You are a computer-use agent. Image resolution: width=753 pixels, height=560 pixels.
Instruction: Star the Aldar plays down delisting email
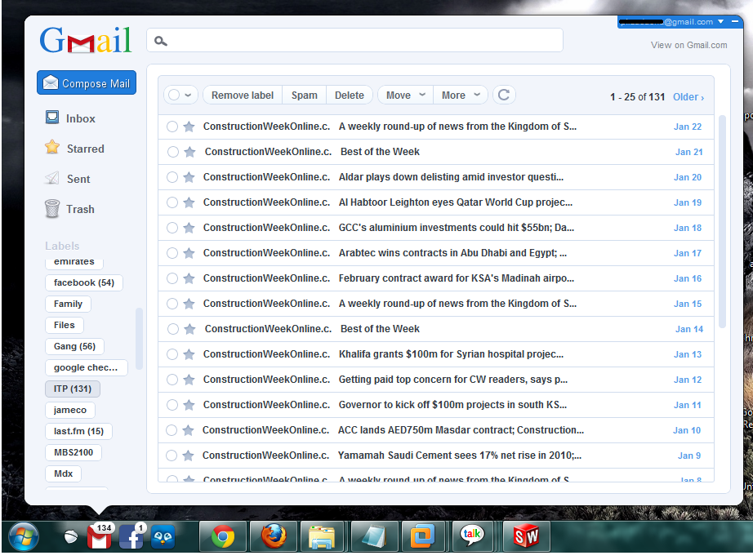[189, 177]
